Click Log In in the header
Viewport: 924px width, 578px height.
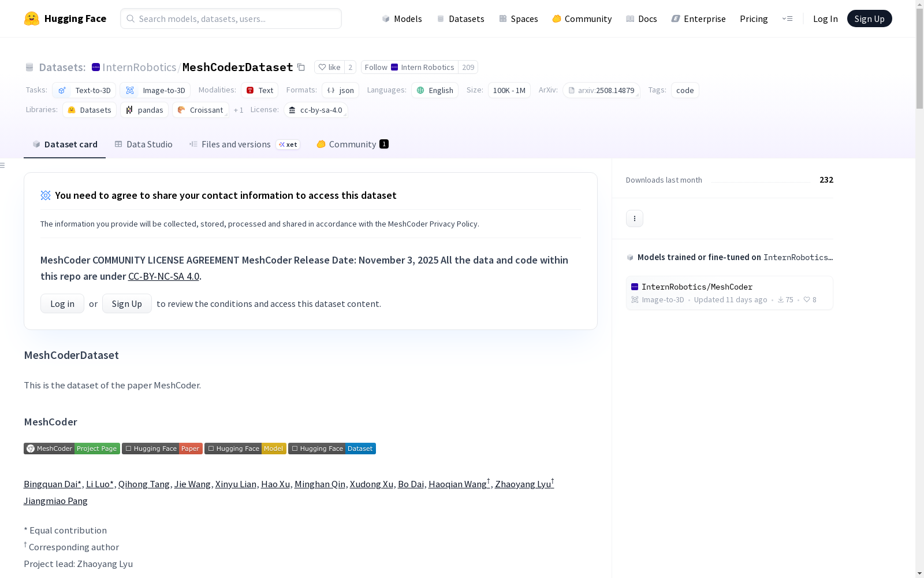click(x=825, y=18)
